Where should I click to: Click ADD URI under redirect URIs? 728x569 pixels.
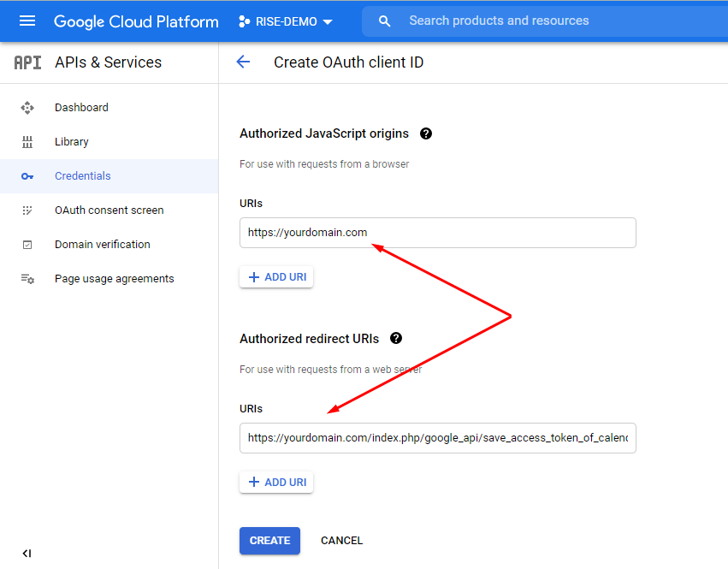275,481
